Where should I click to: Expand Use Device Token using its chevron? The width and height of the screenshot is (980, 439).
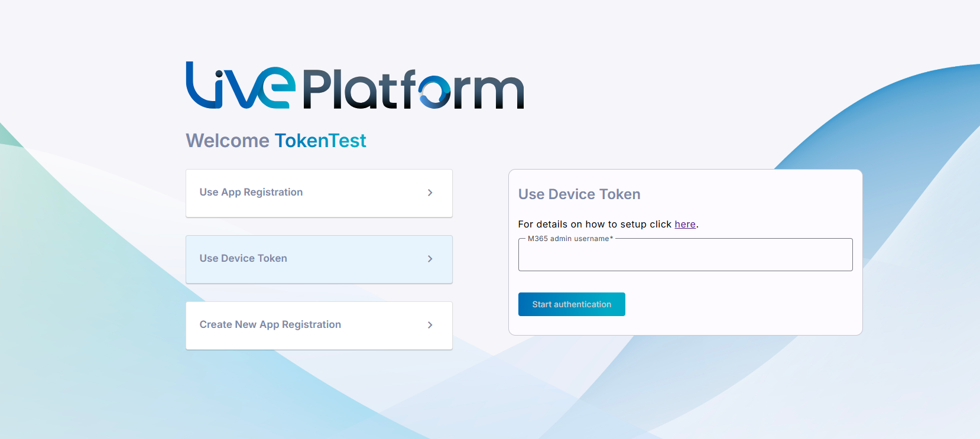point(430,259)
